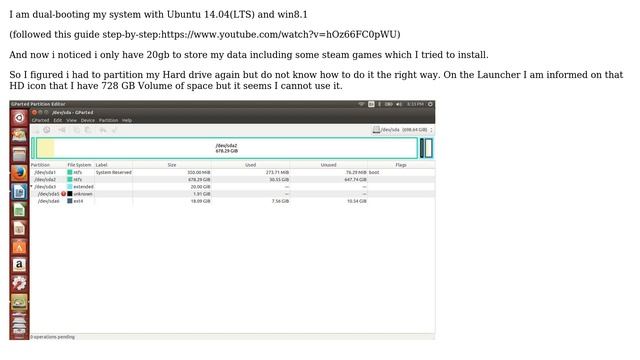
Task: Open the Bluetooth indicator
Action: [380, 104]
